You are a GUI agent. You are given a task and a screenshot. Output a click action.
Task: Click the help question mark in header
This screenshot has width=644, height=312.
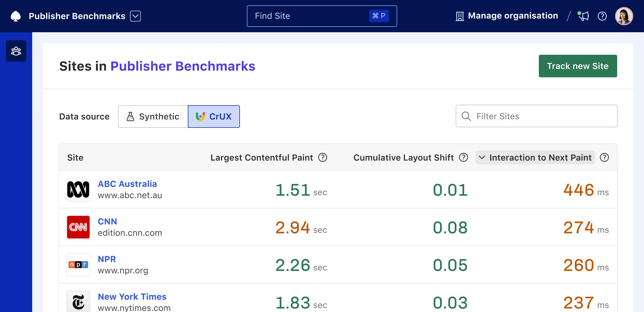(x=602, y=16)
